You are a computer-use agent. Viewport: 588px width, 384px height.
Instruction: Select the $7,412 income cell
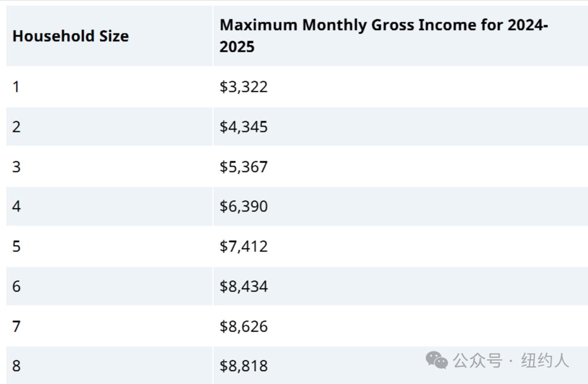pyautogui.click(x=401, y=246)
